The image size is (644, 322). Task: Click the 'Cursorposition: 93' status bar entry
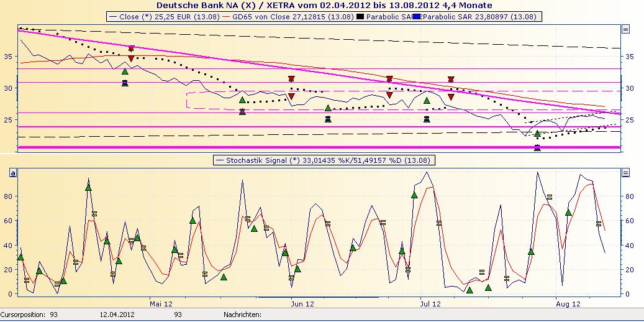(29, 315)
